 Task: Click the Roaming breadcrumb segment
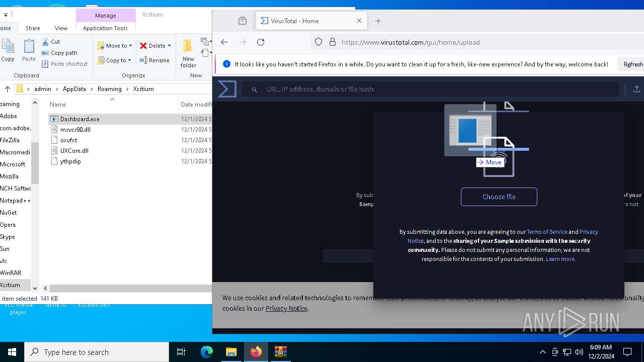(x=109, y=89)
